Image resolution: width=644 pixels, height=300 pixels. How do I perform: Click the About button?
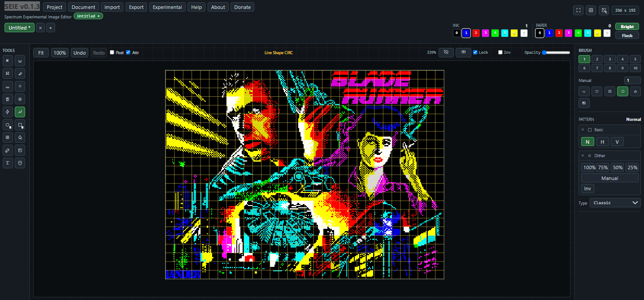[218, 7]
